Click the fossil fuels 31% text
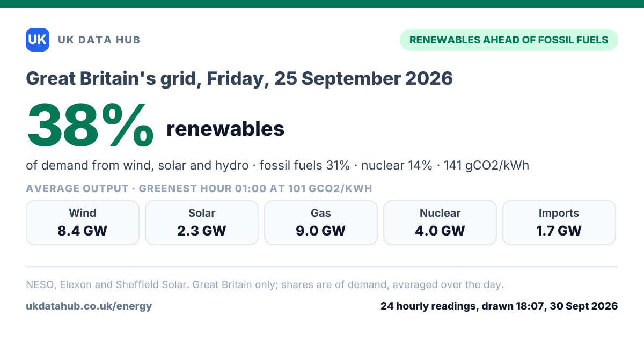The image size is (644, 338). (305, 165)
